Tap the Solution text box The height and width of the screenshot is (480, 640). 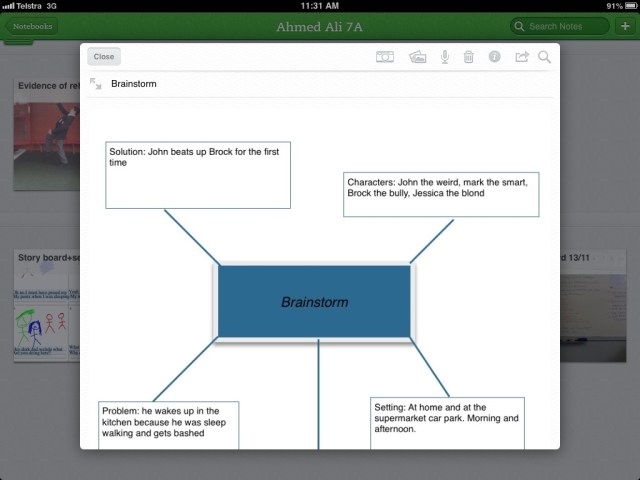[198, 174]
